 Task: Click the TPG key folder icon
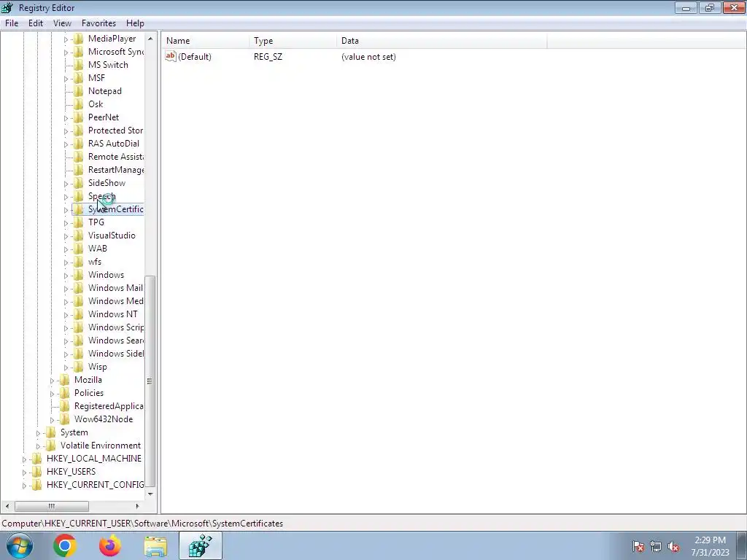[x=79, y=222]
